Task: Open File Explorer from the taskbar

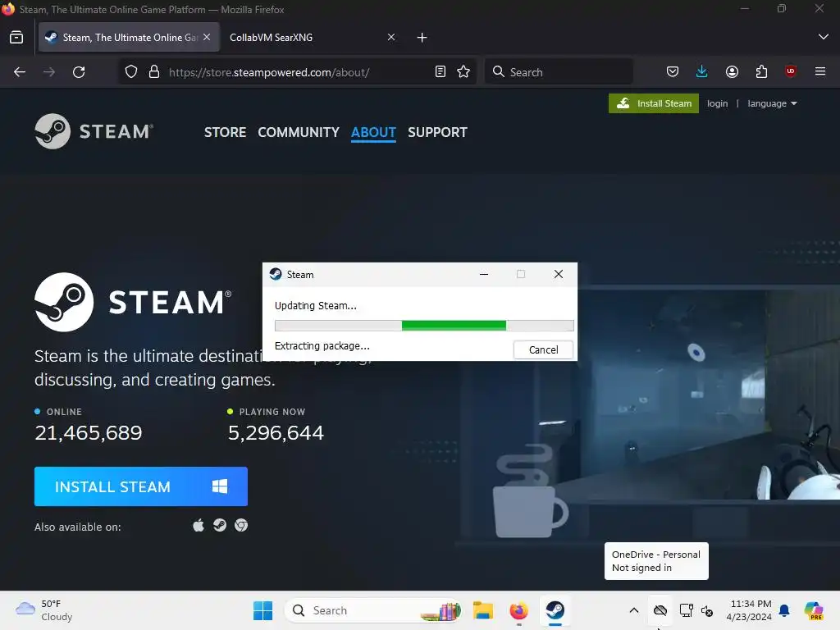Action: pos(482,610)
